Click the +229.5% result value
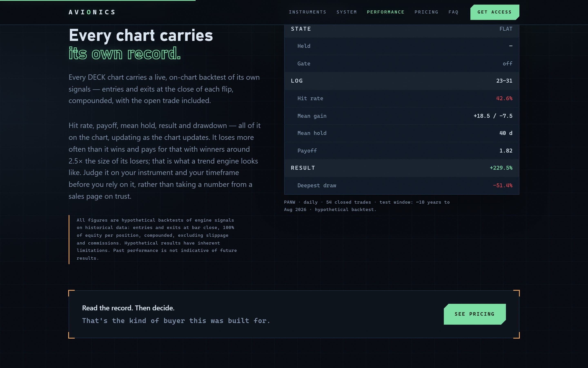The height and width of the screenshot is (368, 588). (501, 168)
